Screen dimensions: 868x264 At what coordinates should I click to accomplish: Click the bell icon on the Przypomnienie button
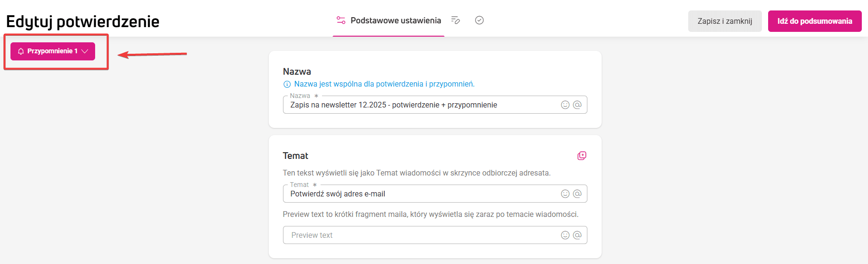coord(21,51)
